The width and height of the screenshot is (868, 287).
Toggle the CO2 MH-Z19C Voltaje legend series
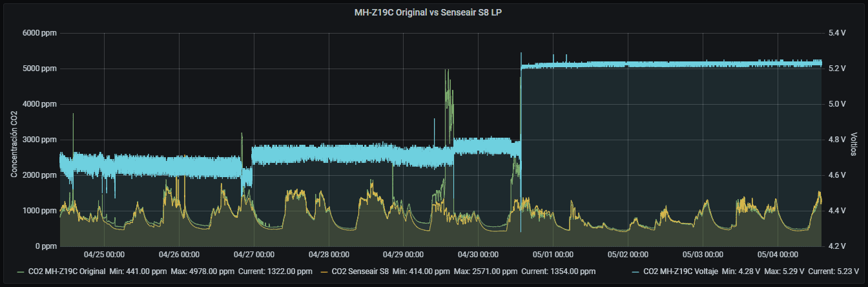click(x=679, y=271)
